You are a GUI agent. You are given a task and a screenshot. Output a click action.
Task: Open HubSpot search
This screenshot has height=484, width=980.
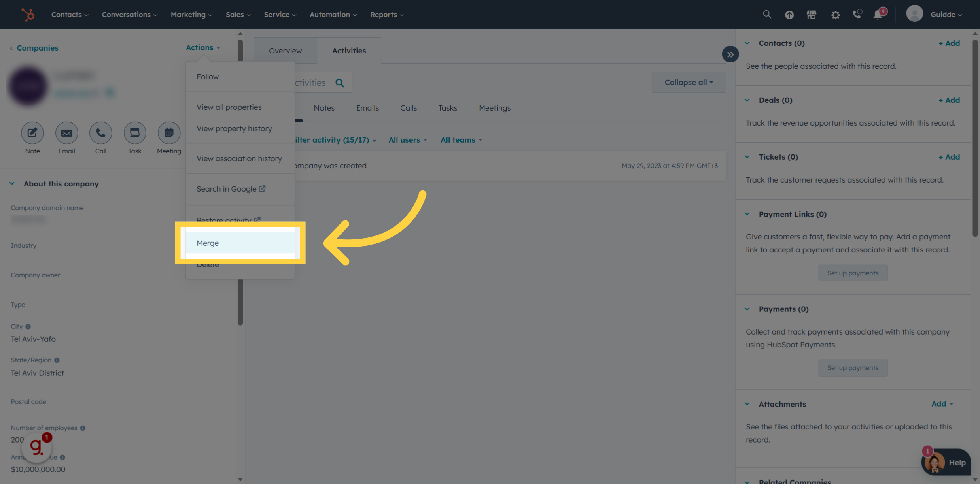pos(766,14)
